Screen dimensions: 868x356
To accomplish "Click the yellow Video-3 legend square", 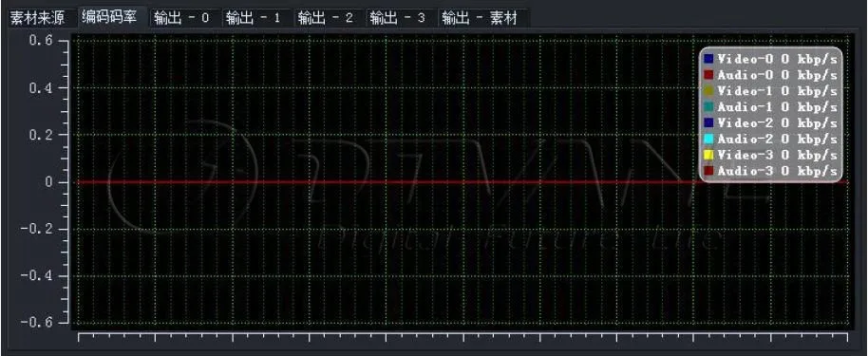I will [x=708, y=155].
